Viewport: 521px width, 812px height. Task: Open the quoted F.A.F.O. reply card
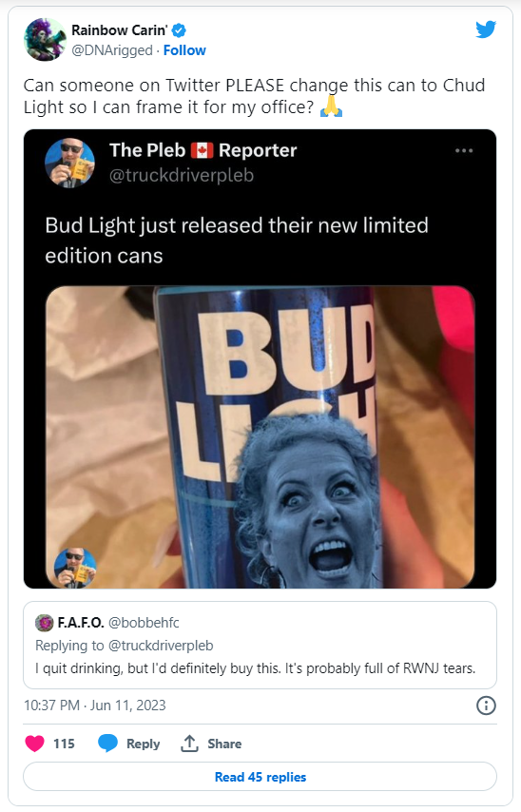click(260, 645)
